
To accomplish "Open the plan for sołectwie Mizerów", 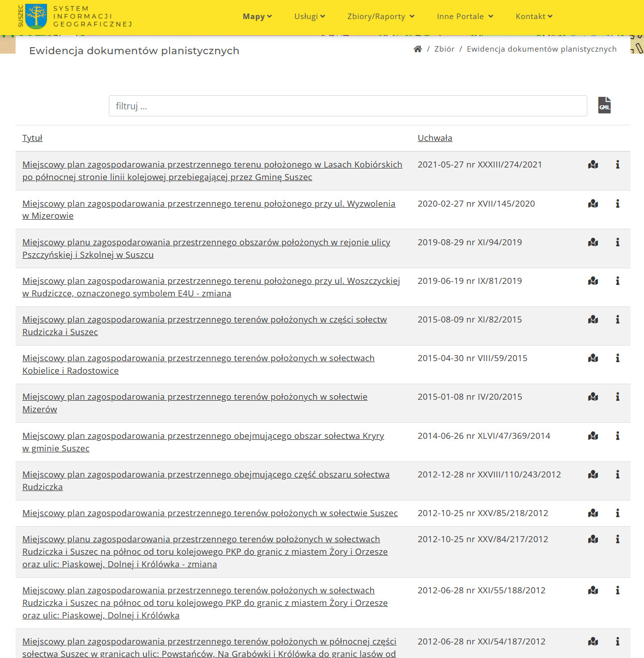I will 195,397.
